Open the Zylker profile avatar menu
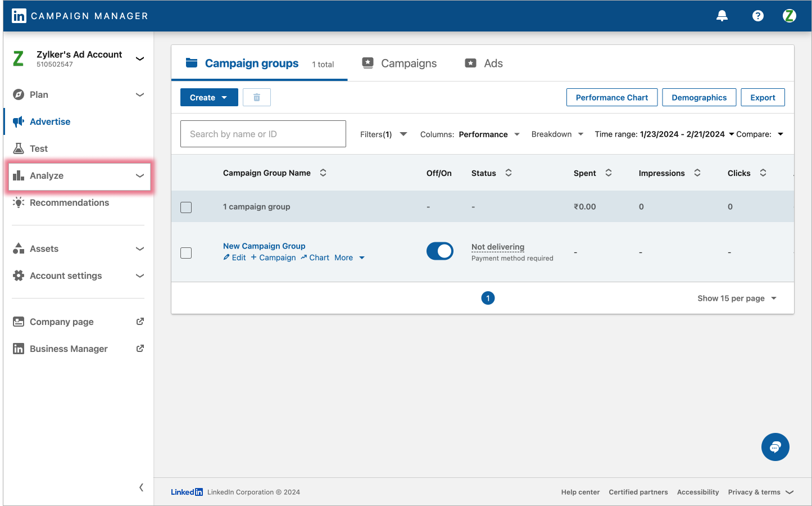812x506 pixels. click(789, 16)
